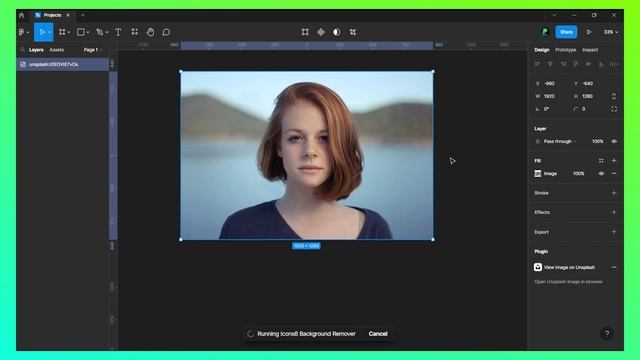Click the X position field
Screen dimensions: 640x360
point(549,83)
